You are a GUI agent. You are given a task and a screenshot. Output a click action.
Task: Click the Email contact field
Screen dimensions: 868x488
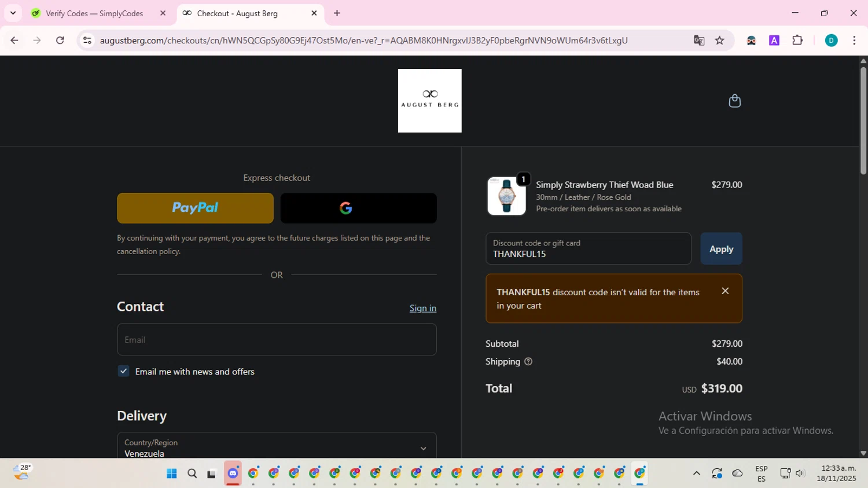(x=277, y=340)
